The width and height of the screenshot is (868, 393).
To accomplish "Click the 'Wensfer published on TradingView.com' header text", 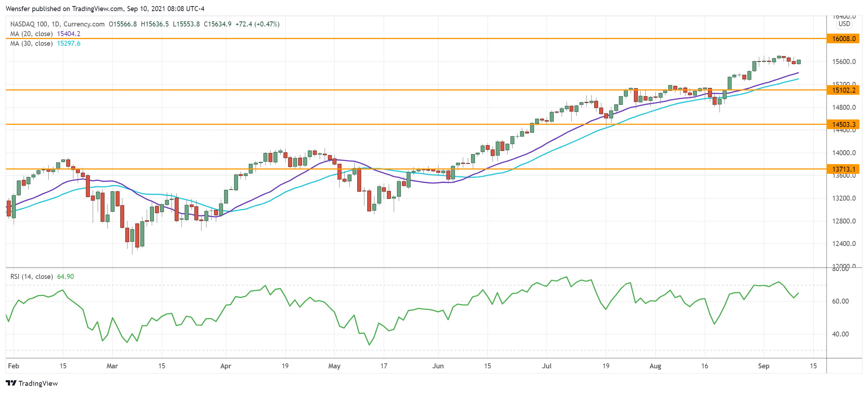I will coord(105,9).
